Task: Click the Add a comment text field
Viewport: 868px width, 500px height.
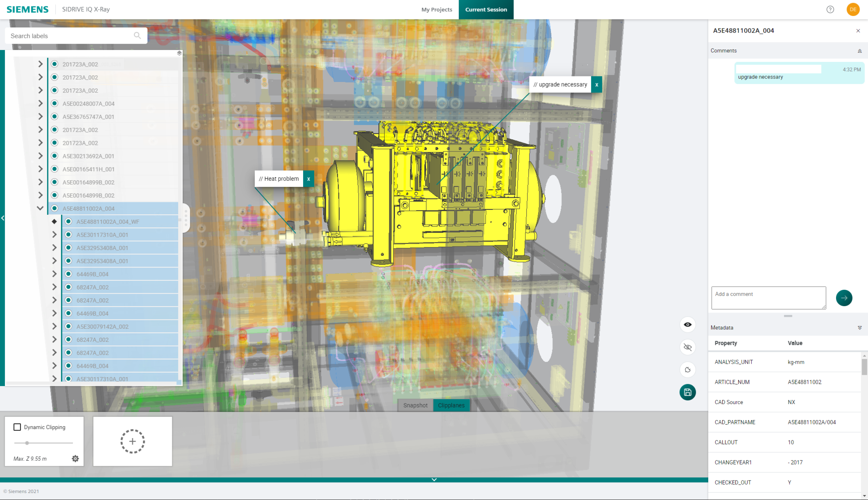Action: (x=768, y=298)
